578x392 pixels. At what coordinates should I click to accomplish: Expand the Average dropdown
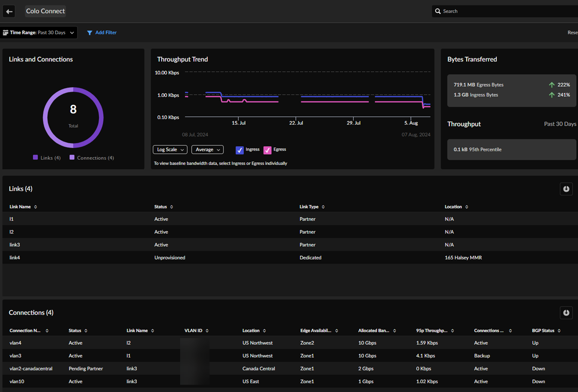click(207, 150)
